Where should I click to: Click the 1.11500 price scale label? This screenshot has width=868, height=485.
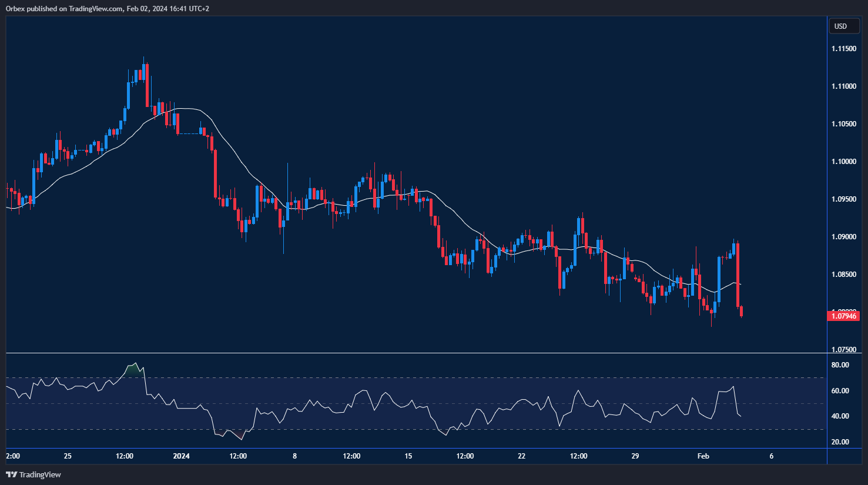click(843, 49)
